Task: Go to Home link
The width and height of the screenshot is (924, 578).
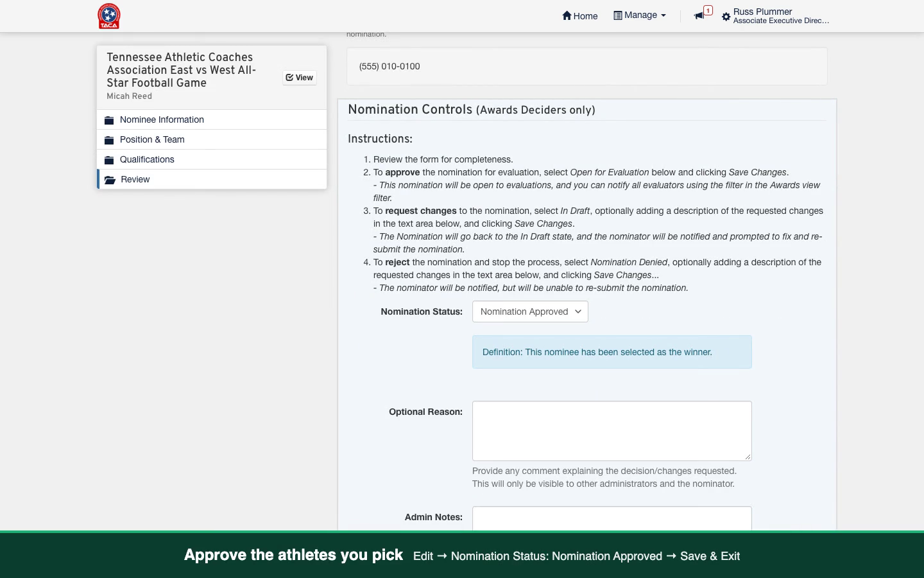Action: (580, 16)
